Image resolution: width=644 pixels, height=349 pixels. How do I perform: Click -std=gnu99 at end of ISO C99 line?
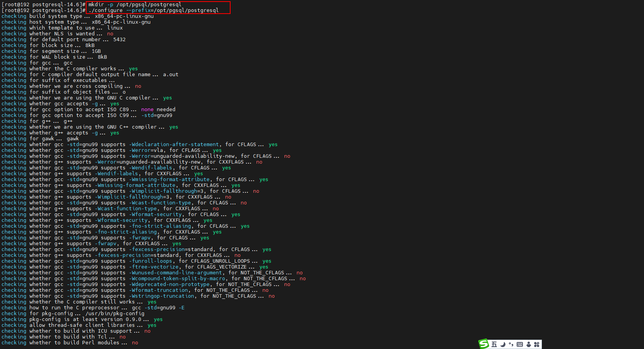[157, 115]
